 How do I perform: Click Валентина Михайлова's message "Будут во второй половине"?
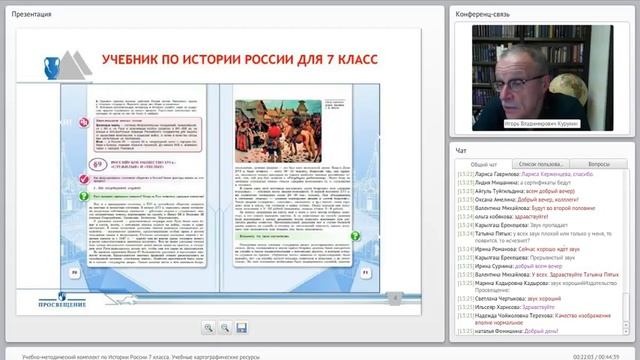pos(526,208)
